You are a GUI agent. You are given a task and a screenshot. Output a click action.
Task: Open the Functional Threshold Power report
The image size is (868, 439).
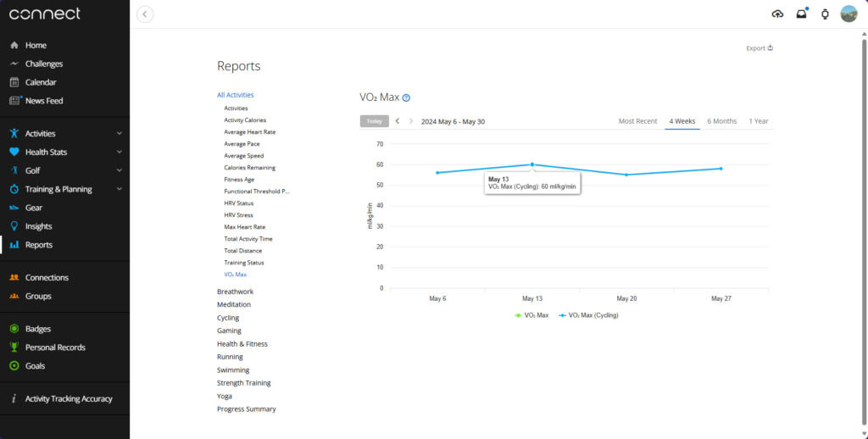[257, 192]
